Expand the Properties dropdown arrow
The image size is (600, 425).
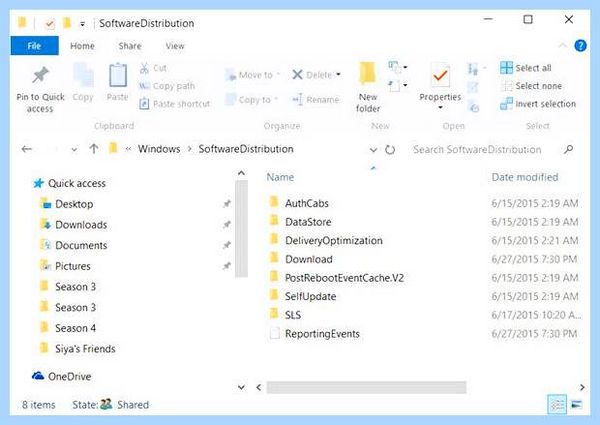(440, 108)
